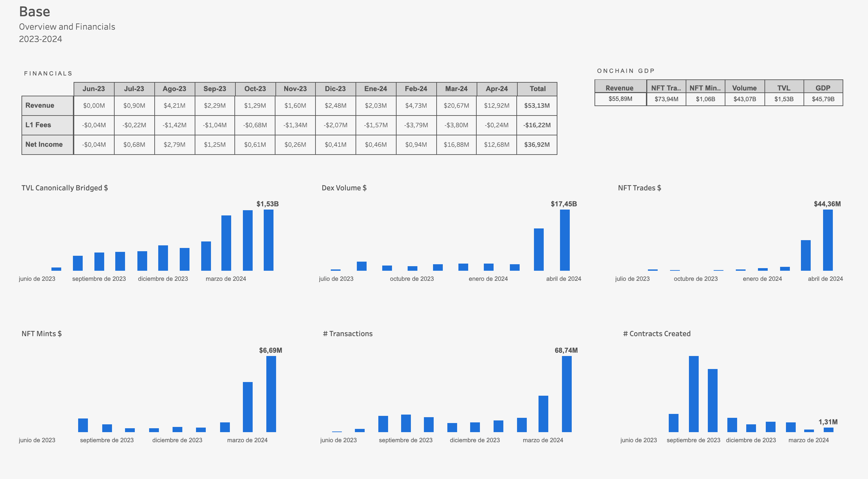Image resolution: width=868 pixels, height=479 pixels.
Task: Click the Revenue row header
Action: point(48,105)
